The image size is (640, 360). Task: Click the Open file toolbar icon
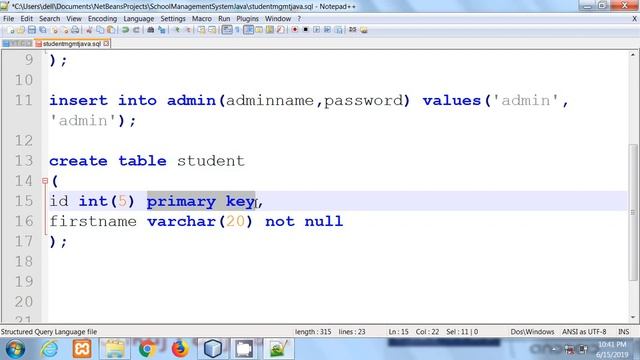click(x=21, y=30)
